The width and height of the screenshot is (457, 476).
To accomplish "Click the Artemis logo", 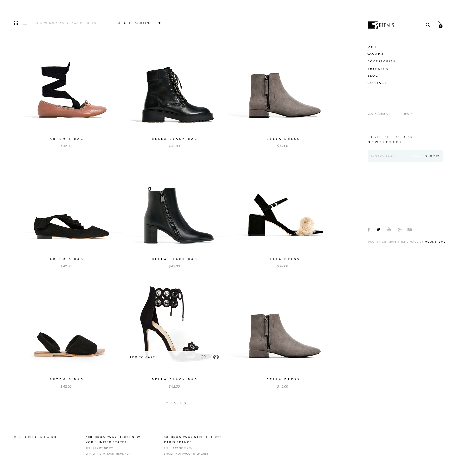I will pos(381,25).
